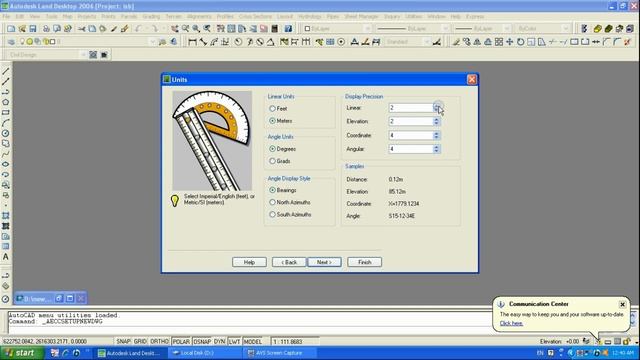Click the Match Properties brush icon
Screen dimensions: 640x360
point(114,29)
